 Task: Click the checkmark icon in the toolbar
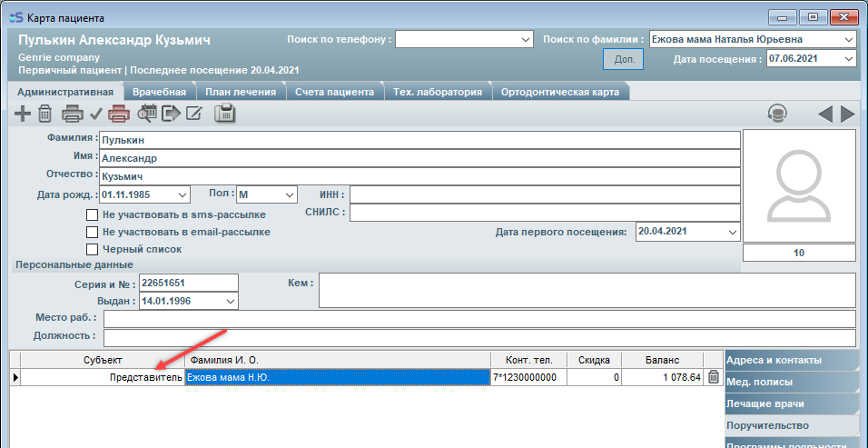95,114
